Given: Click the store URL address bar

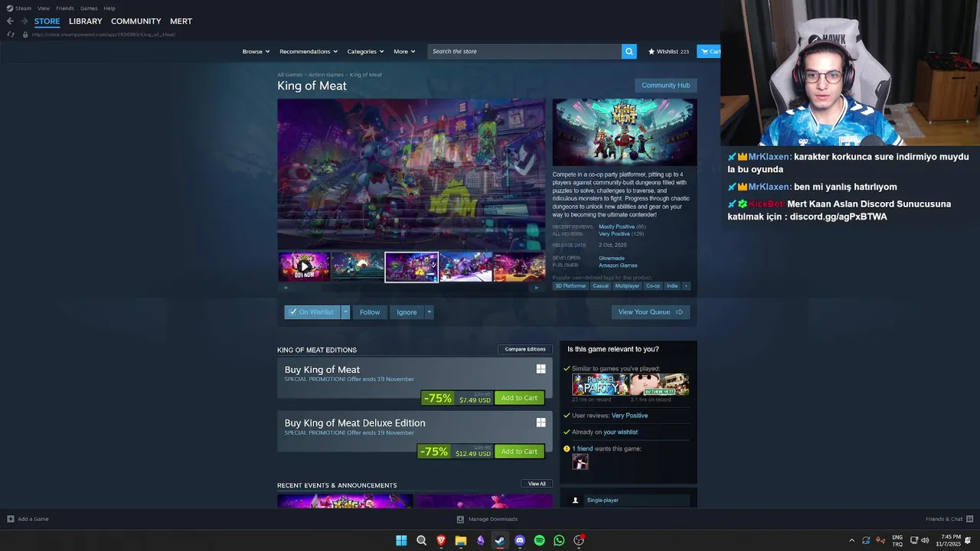Looking at the screenshot, I should click(x=103, y=34).
